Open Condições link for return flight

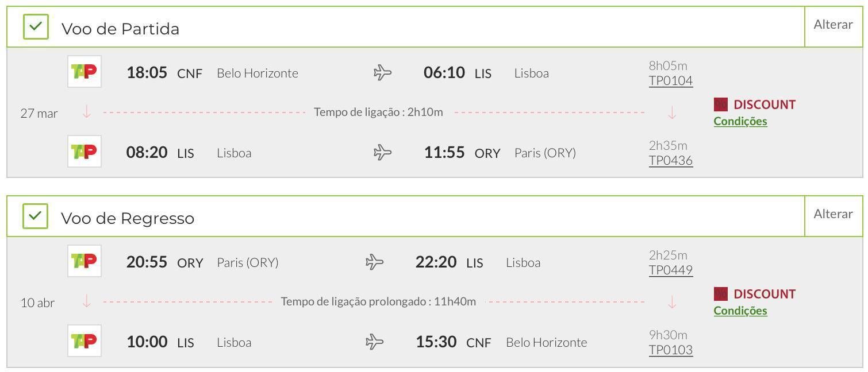(740, 311)
